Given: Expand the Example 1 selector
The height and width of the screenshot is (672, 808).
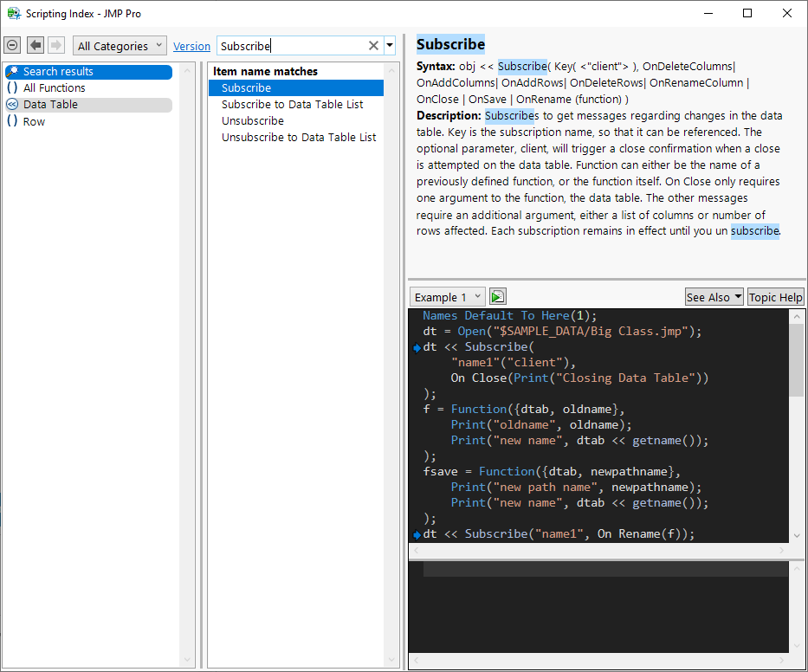Looking at the screenshot, I should (x=447, y=297).
